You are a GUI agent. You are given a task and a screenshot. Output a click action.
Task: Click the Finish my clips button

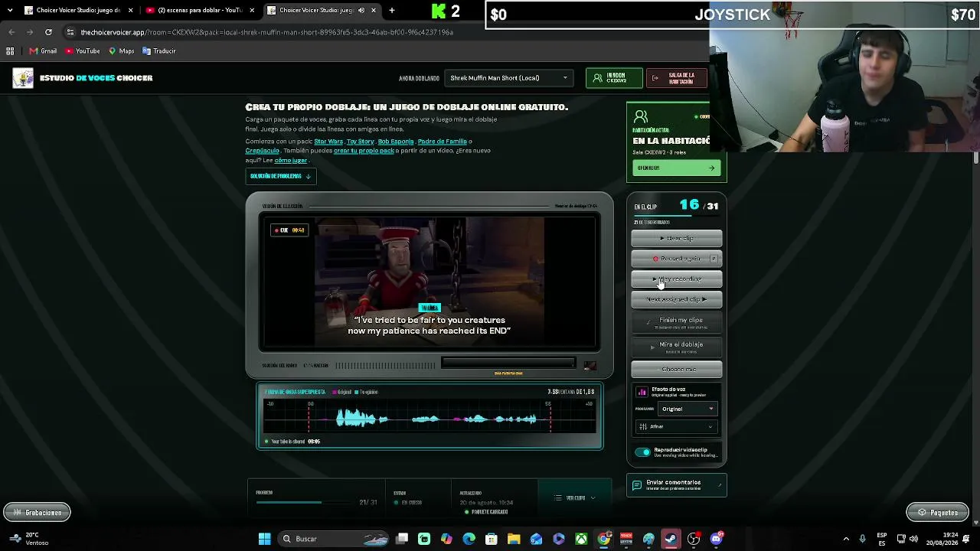[676, 322]
